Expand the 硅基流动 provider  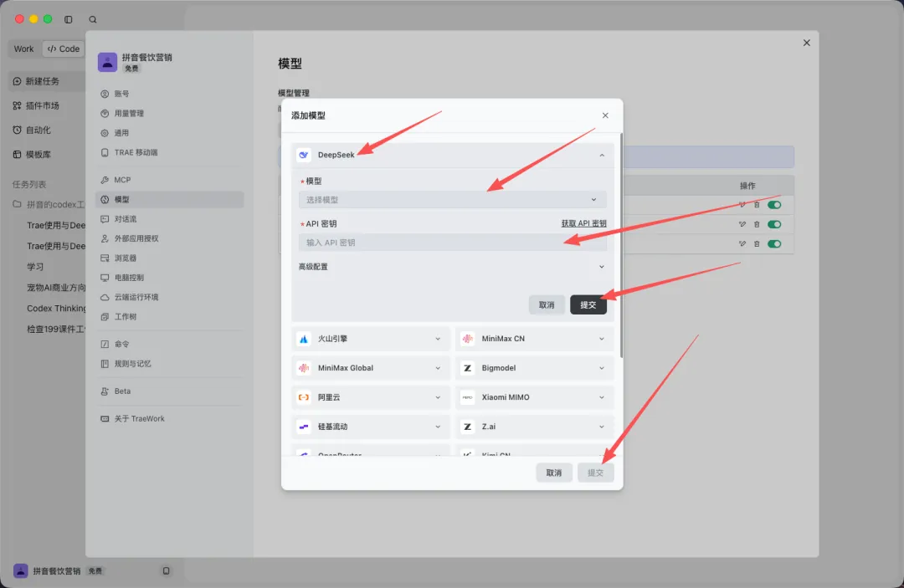pyautogui.click(x=438, y=427)
